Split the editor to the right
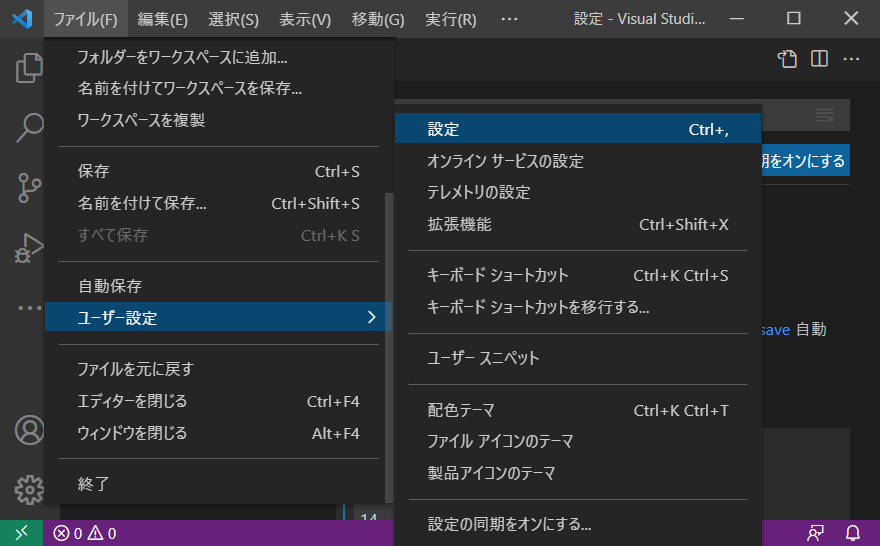 click(x=819, y=59)
